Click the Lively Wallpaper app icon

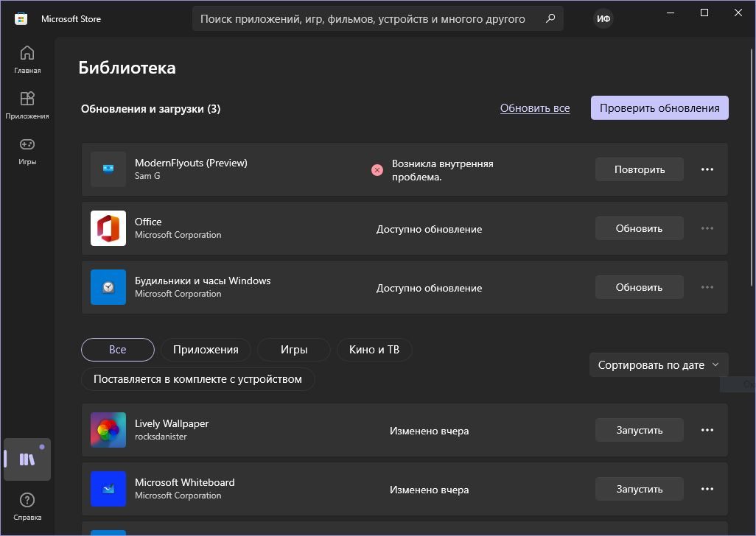coord(108,430)
